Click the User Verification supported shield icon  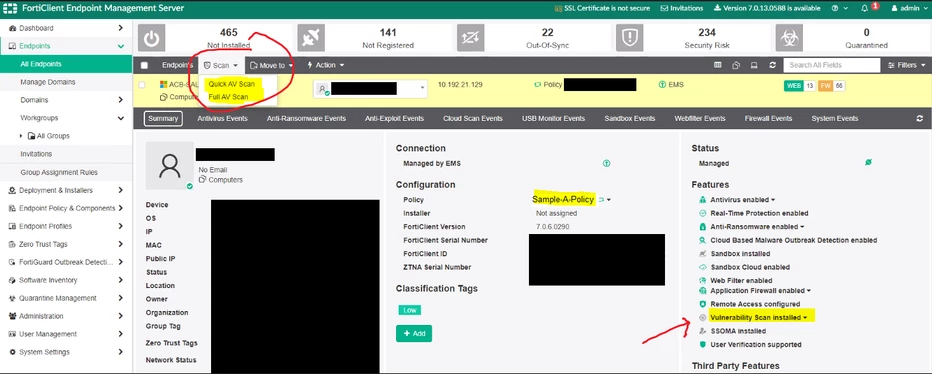click(703, 344)
